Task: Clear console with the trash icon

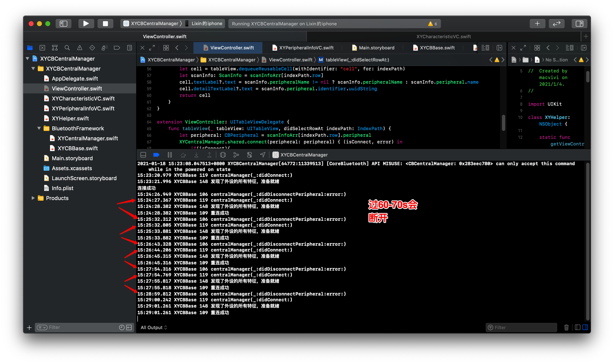Action: [566, 327]
